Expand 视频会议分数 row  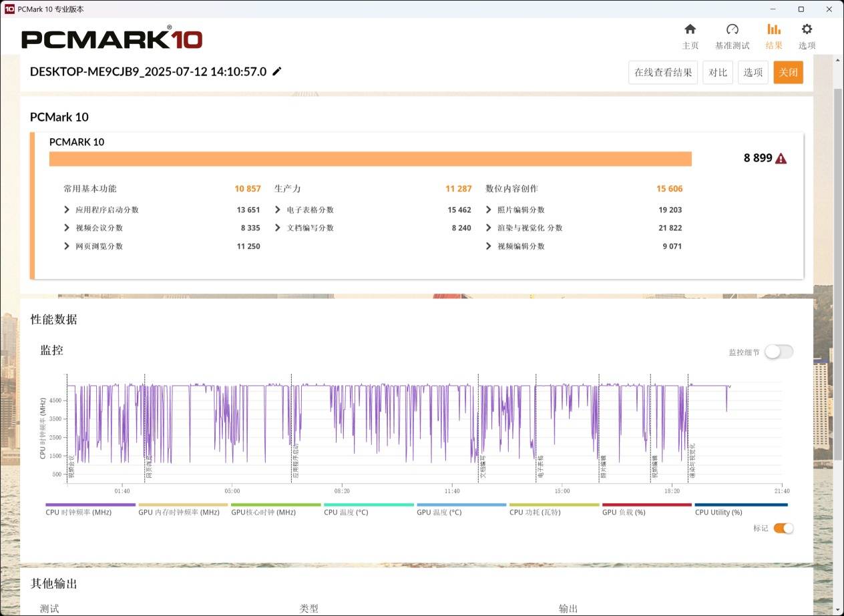[x=67, y=228]
